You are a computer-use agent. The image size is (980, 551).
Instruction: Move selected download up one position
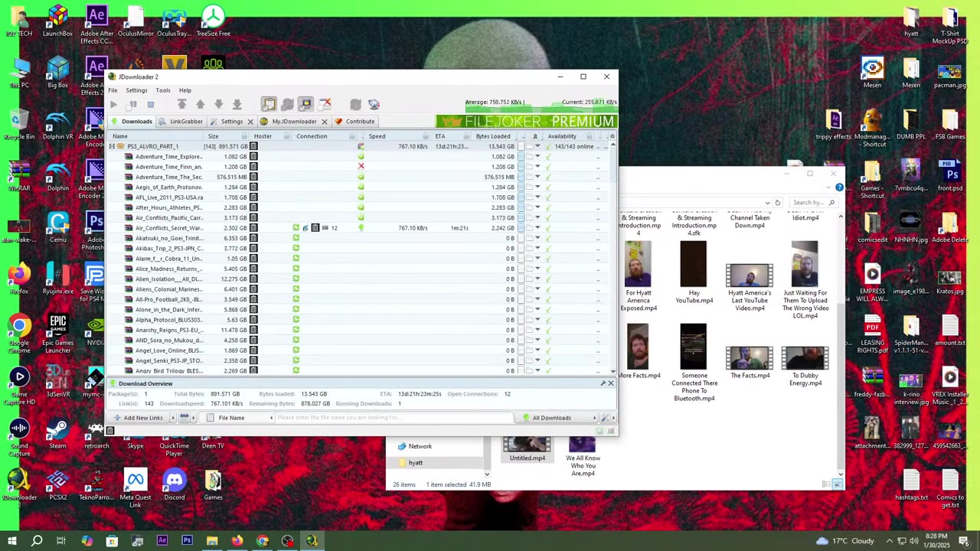(x=200, y=104)
